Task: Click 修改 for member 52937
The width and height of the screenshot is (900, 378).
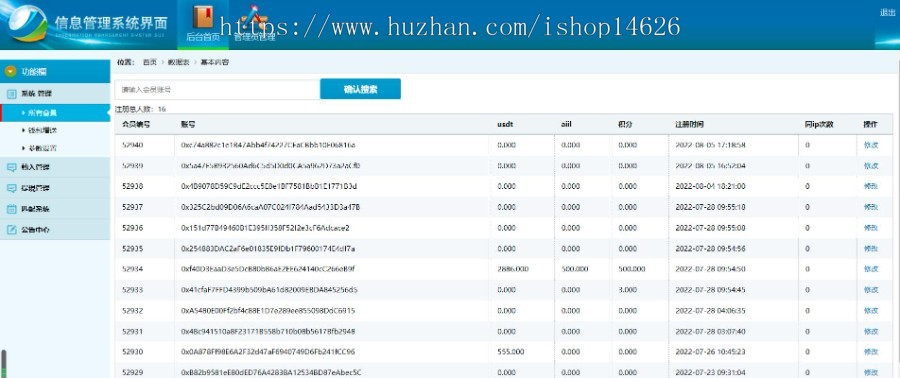Action: click(871, 207)
